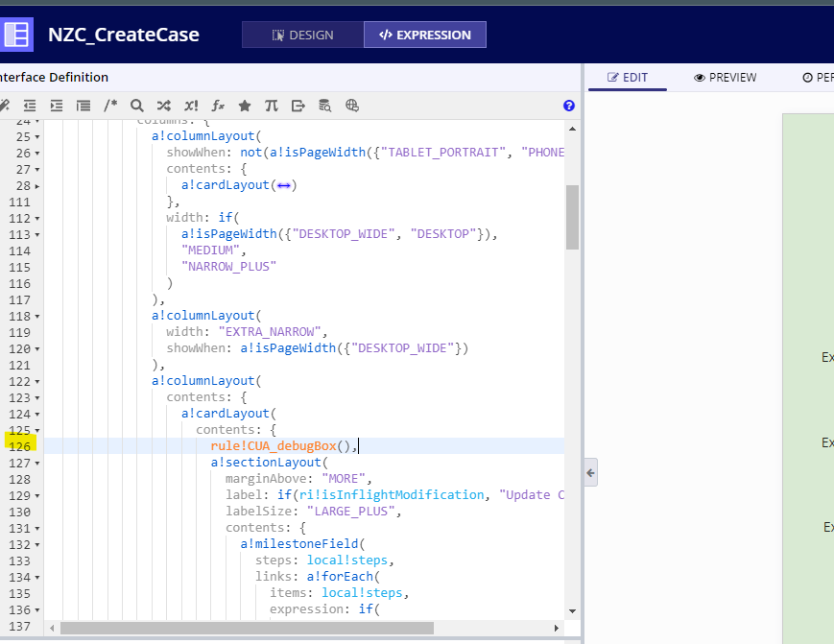Click the rule!CUA_debugBox text on line 126
The width and height of the screenshot is (834, 644).
click(x=274, y=446)
